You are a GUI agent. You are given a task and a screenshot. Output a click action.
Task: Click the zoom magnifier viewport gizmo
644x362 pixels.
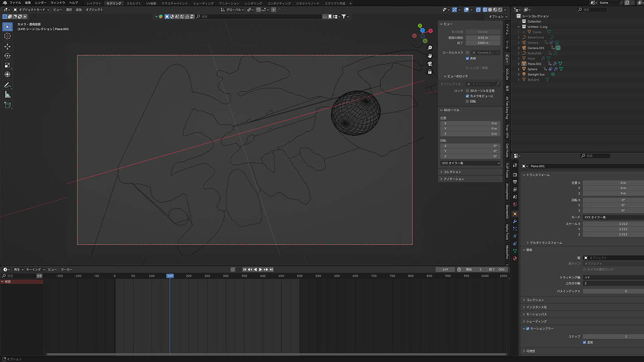pyautogui.click(x=430, y=48)
